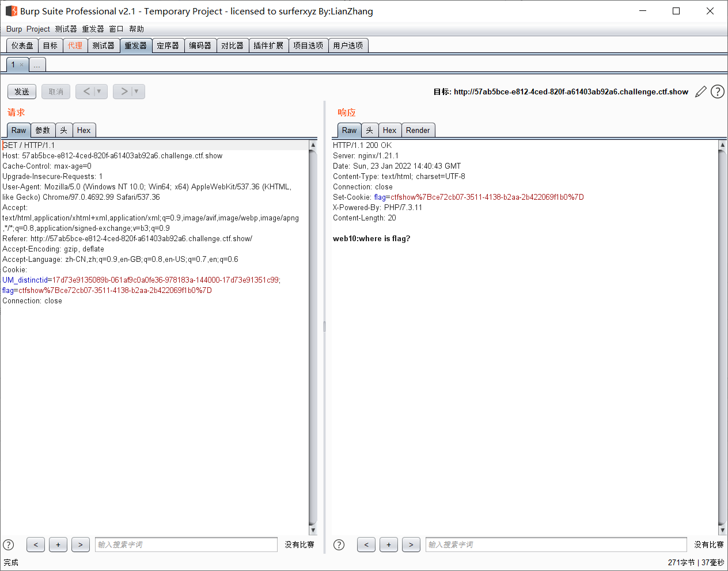Open the 重发器 menu in menu bar
Viewport: 728px width, 571px height.
[93, 29]
